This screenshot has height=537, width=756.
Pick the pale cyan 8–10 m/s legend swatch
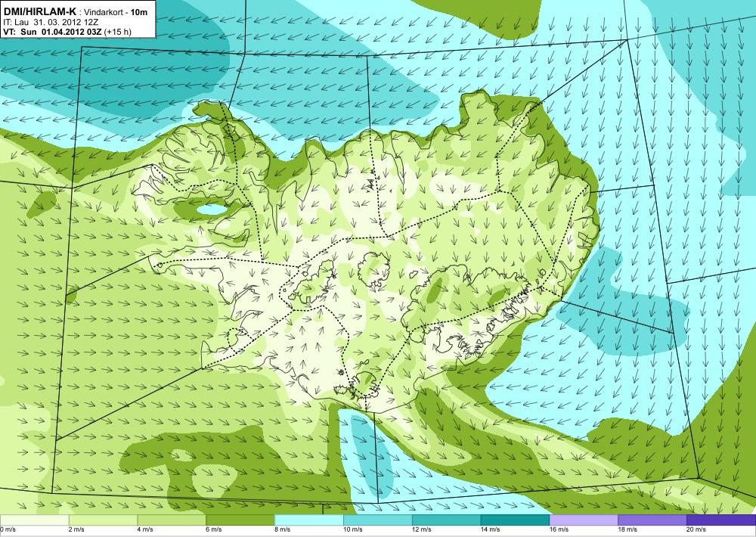point(308,520)
